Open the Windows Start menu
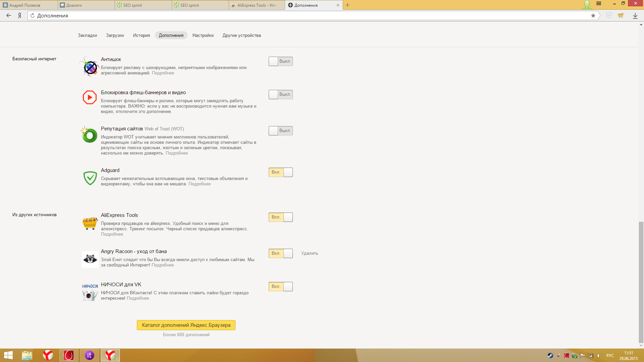 click(8, 355)
